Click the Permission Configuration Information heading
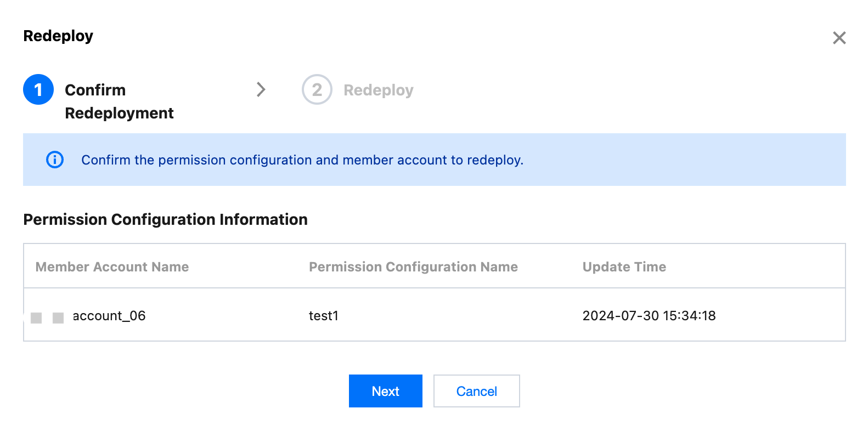868x431 pixels. coord(165,219)
